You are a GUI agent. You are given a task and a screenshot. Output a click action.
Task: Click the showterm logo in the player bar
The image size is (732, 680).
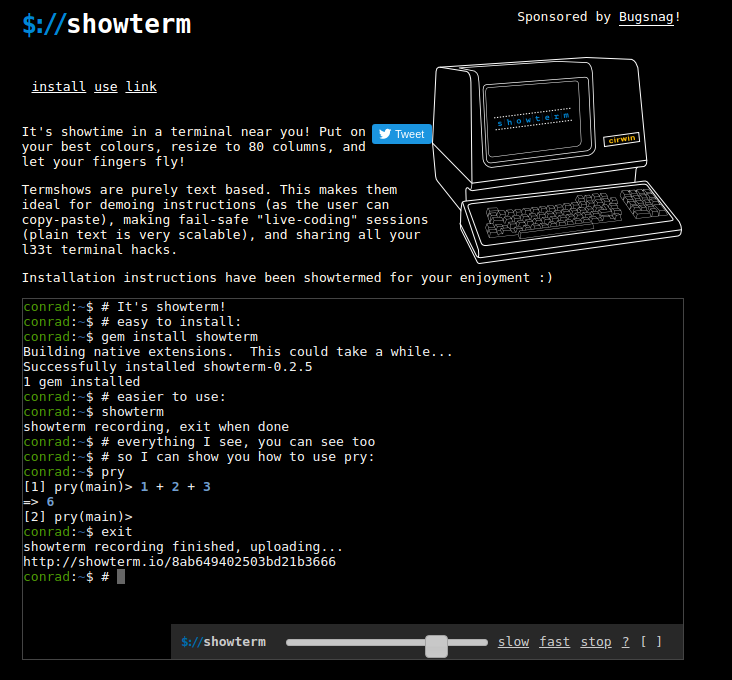223,642
